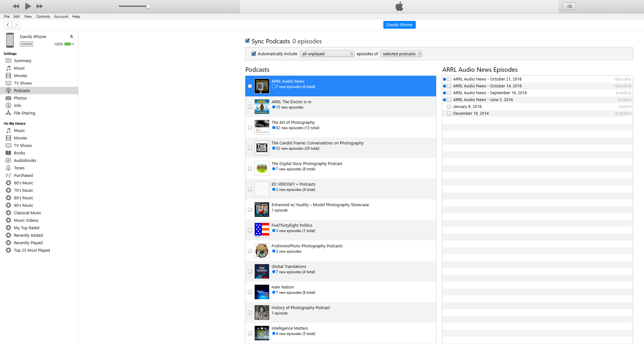The height and width of the screenshot is (344, 644).
Task: Open the list view icon at top right
Action: [569, 6]
